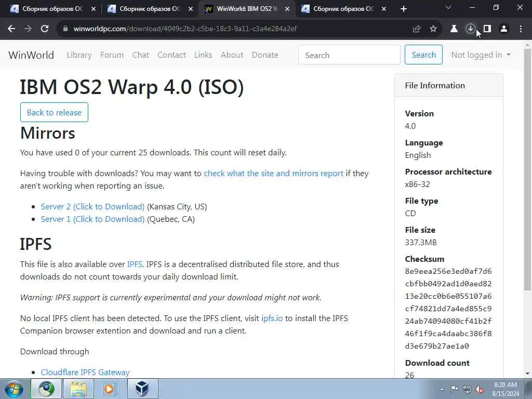
Task: Download from Server 1 Quebec
Action: click(92, 219)
